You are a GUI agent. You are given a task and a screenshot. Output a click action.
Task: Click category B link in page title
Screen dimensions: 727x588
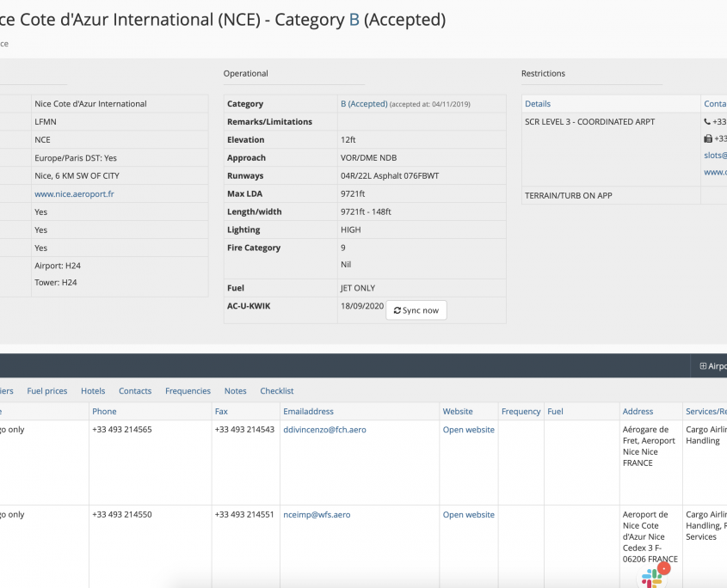pyautogui.click(x=354, y=20)
